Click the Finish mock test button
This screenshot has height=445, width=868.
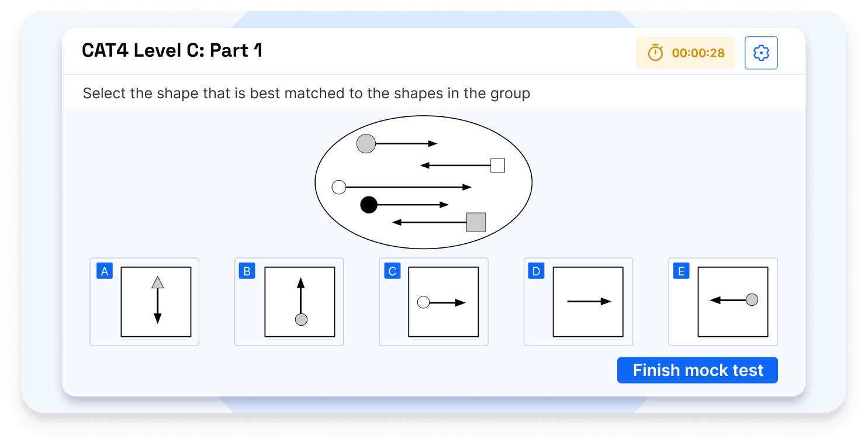[x=697, y=370]
